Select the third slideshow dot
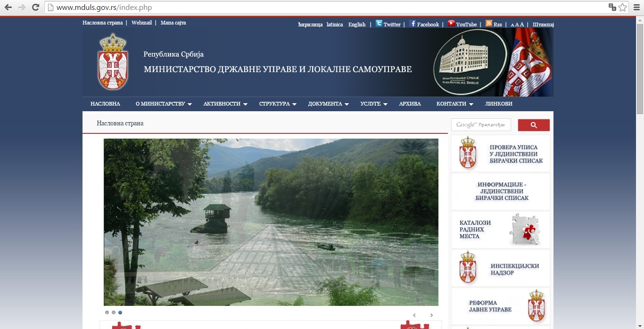This screenshot has width=644, height=329. click(x=120, y=313)
